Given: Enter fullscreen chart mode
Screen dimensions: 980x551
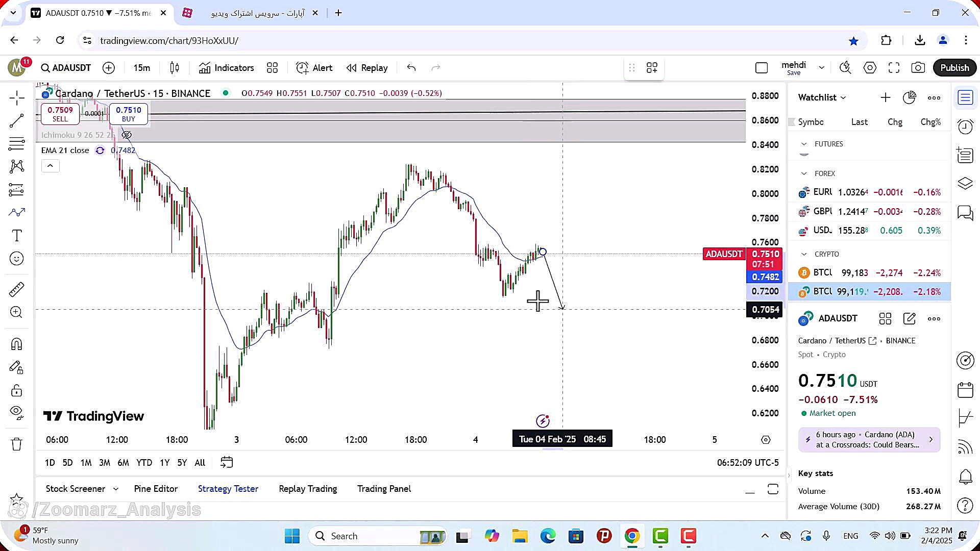Looking at the screenshot, I should coord(894,68).
